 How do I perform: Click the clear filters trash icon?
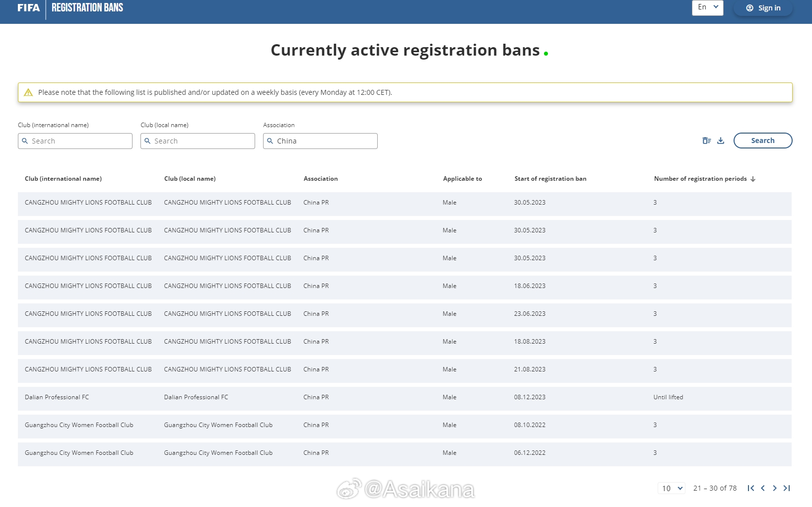(706, 141)
